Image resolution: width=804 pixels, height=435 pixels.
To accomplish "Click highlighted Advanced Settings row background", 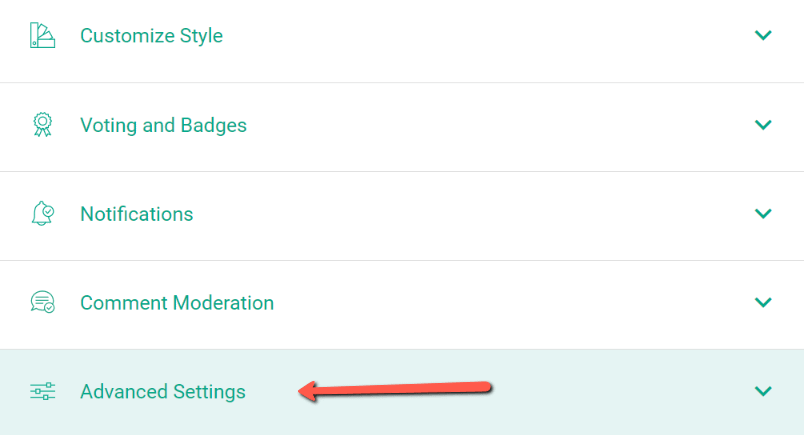I will click(x=620, y=391).
